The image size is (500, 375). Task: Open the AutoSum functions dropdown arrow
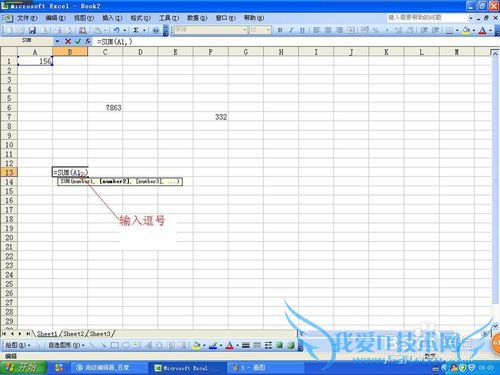(x=144, y=30)
